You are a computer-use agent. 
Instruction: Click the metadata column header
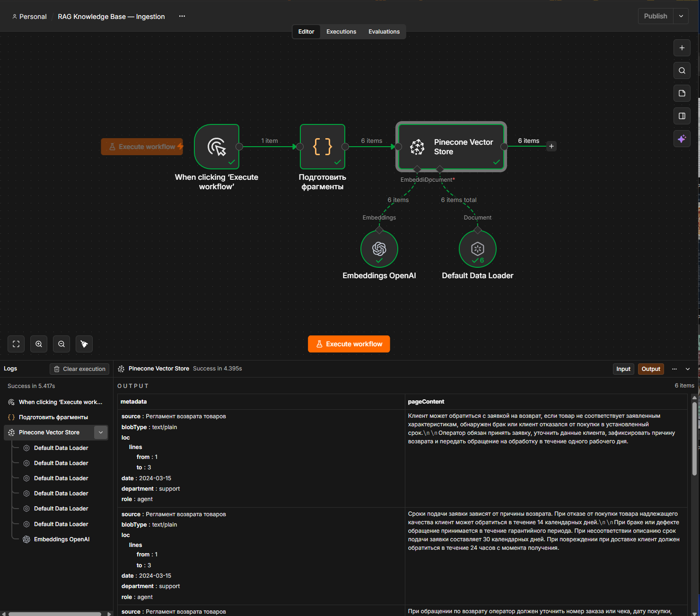point(134,402)
